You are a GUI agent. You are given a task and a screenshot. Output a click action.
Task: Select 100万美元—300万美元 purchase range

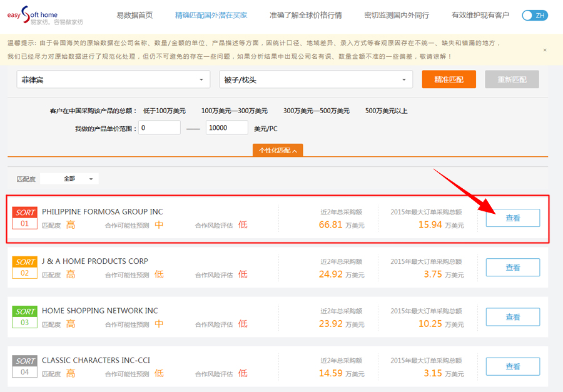pos(234,111)
